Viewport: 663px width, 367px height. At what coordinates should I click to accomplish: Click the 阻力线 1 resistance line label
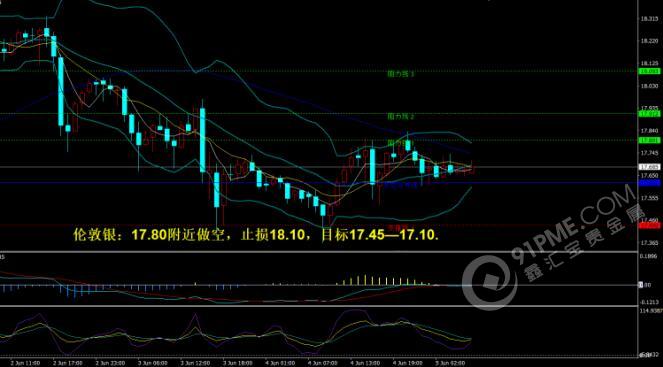[x=401, y=74]
